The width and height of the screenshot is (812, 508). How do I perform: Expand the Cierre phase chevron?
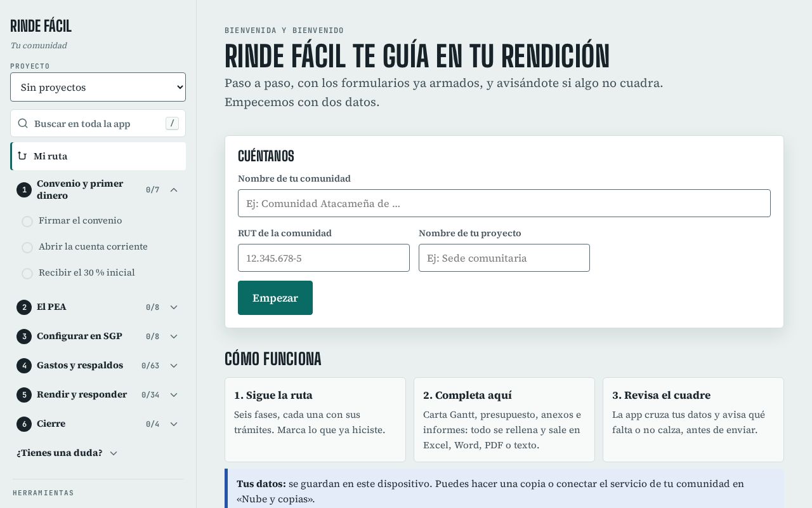174,424
